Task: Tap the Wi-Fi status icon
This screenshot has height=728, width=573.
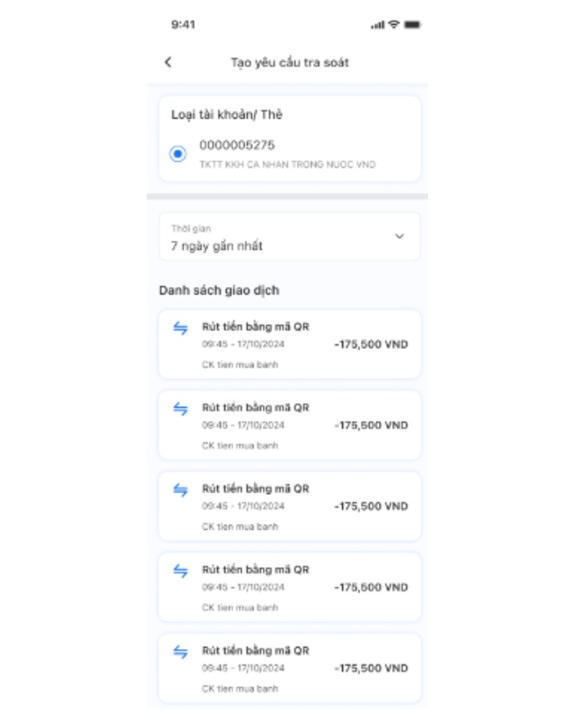Action: tap(394, 24)
